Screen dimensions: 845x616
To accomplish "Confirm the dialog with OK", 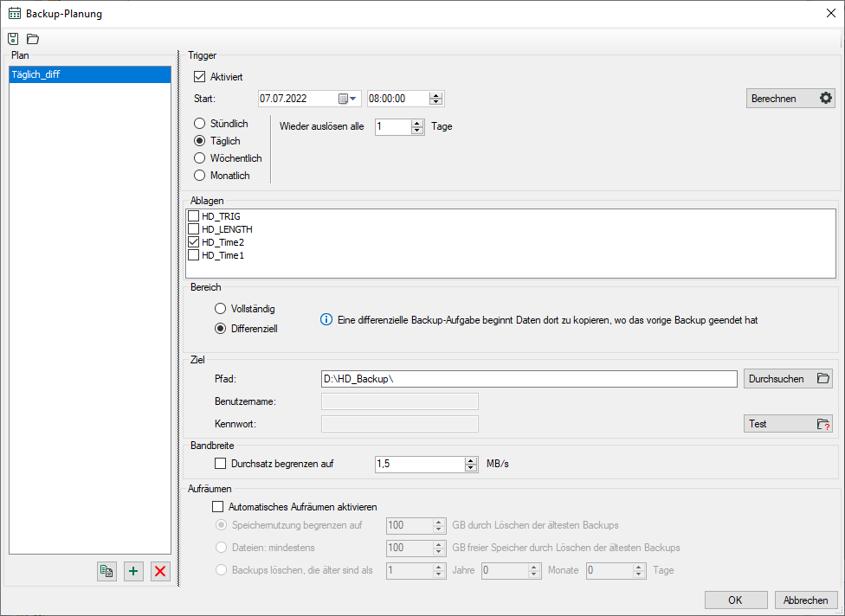I will coord(735,600).
